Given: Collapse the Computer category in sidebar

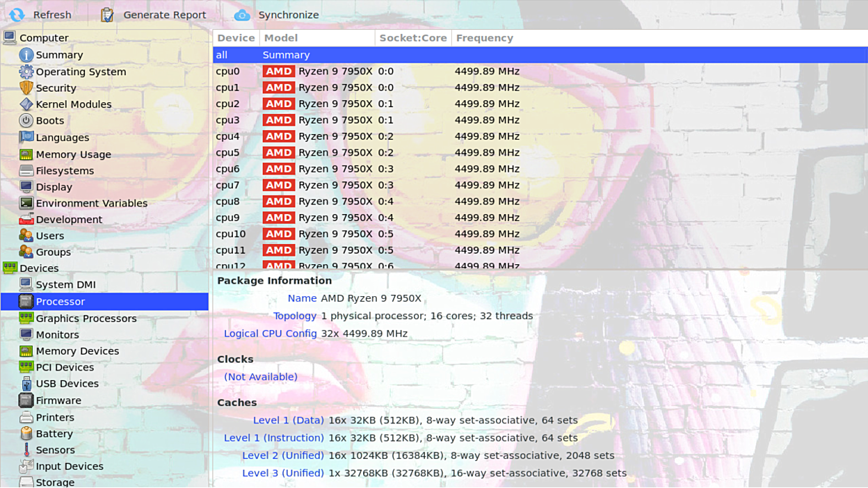Looking at the screenshot, I should point(10,38).
